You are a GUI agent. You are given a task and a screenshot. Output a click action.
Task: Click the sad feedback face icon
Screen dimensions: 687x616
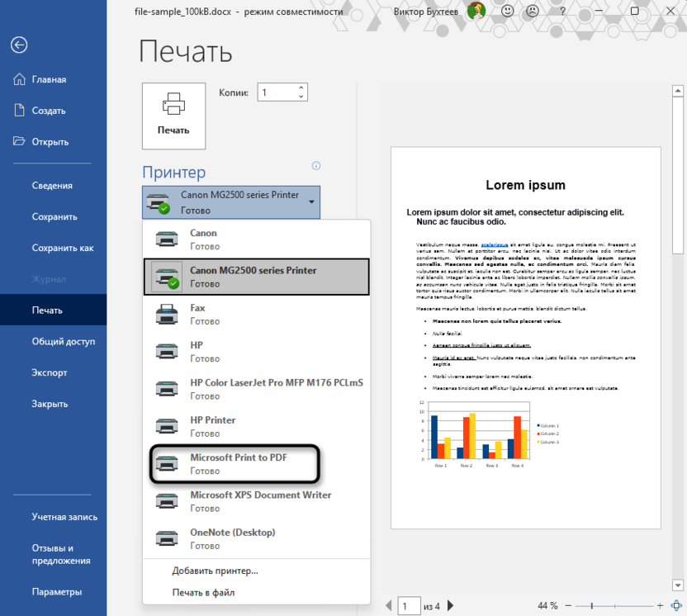[x=533, y=11]
